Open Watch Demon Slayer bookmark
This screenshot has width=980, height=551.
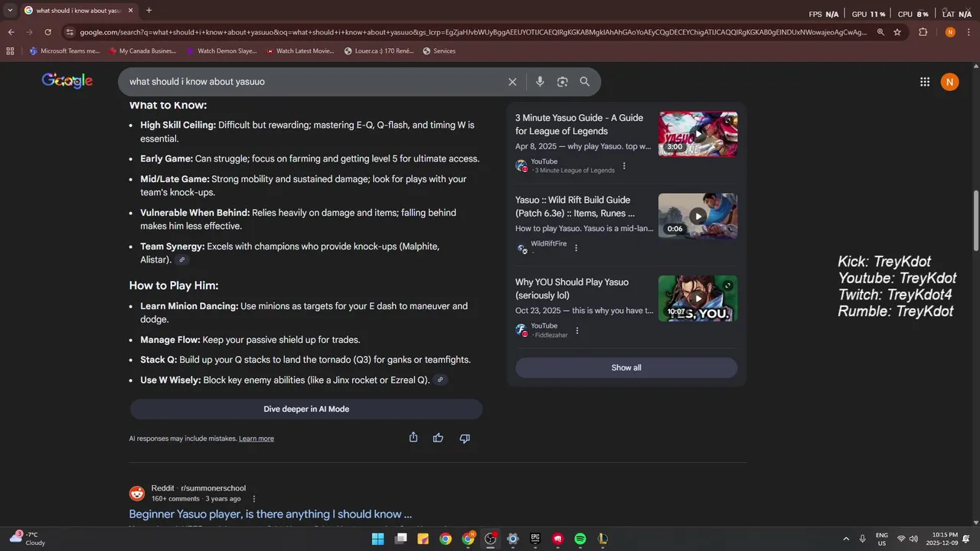[222, 51]
